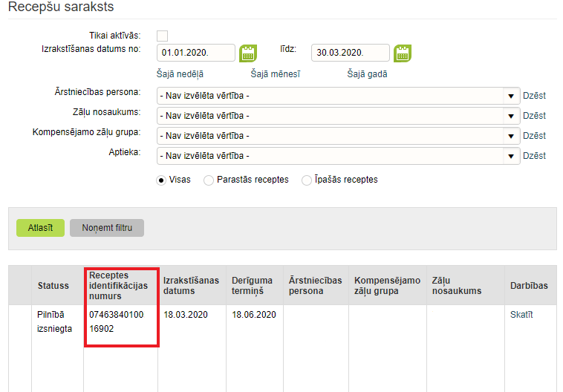Click 'Ārstniecības persona' table column header
The width and height of the screenshot is (563, 392).
click(316, 286)
